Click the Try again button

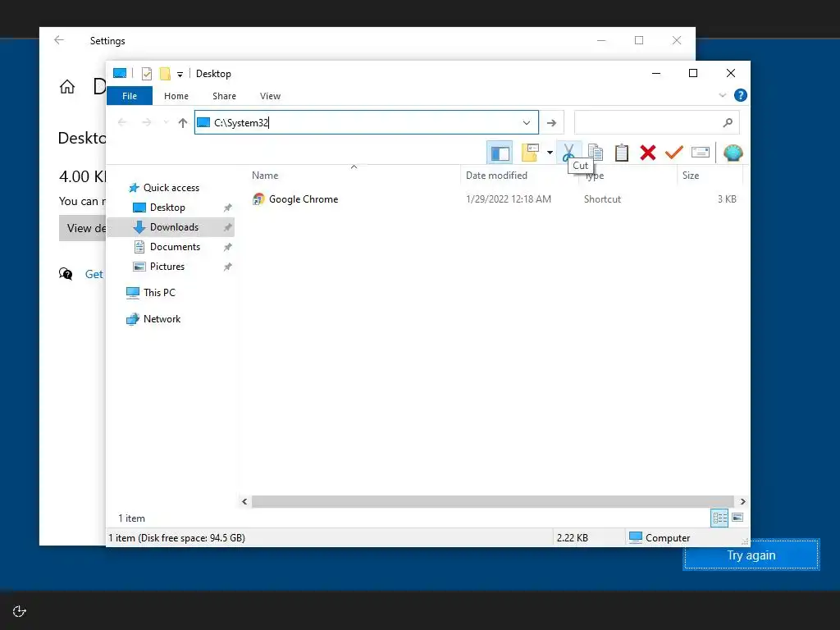(x=751, y=555)
